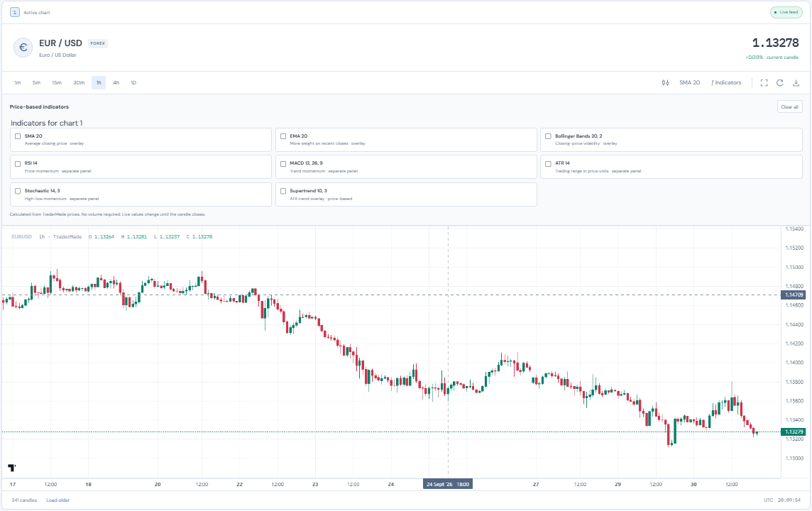Select the 5m timeframe
This screenshot has height=511, width=812.
click(36, 83)
